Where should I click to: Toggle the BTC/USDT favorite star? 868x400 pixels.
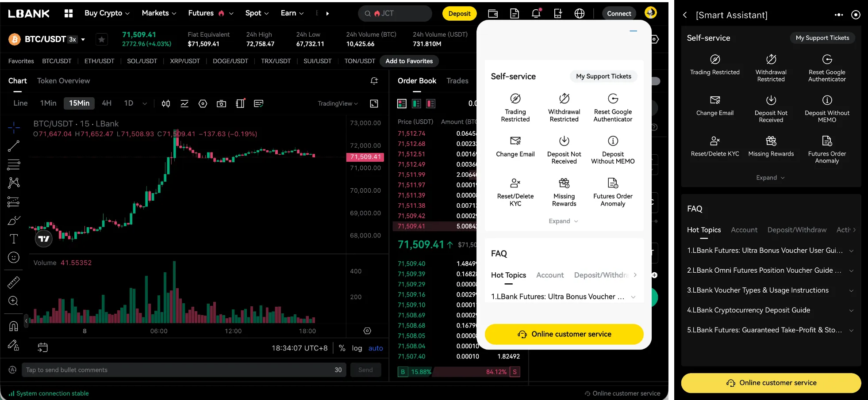point(102,39)
